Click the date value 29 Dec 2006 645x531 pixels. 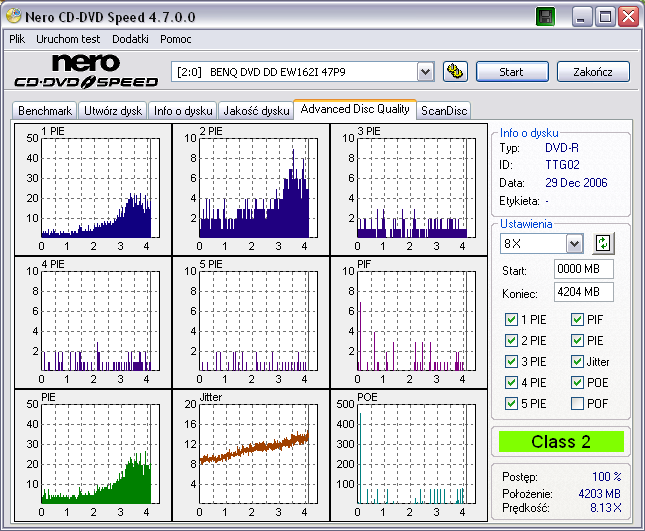click(576, 183)
